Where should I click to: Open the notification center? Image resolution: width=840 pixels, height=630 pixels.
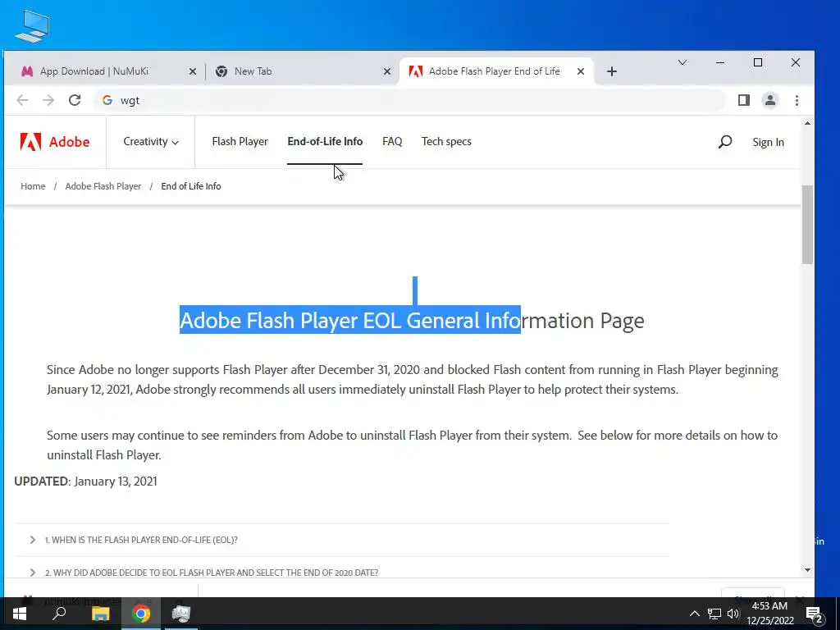click(815, 614)
